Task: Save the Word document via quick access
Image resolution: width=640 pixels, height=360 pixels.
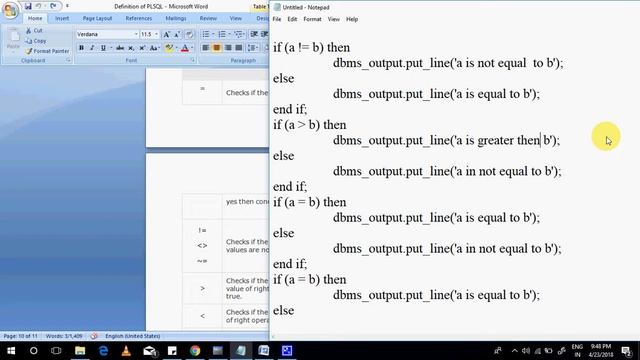Action: pyautogui.click(x=28, y=6)
